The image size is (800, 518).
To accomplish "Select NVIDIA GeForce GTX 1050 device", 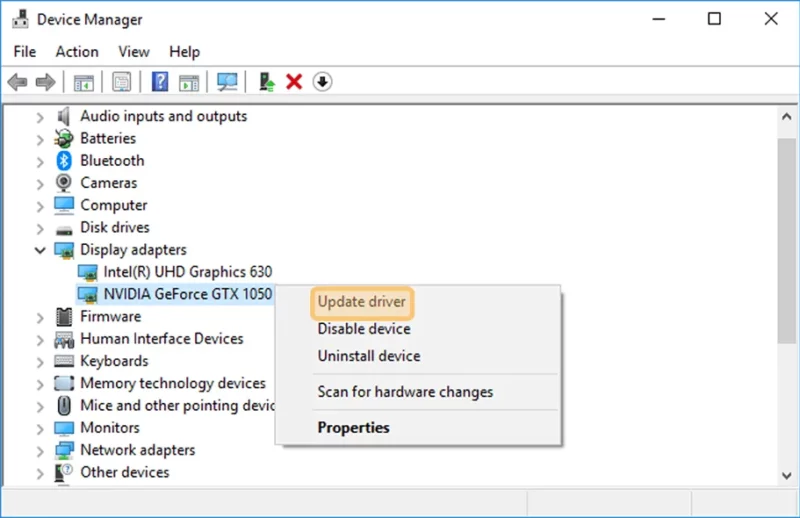I will click(x=188, y=294).
